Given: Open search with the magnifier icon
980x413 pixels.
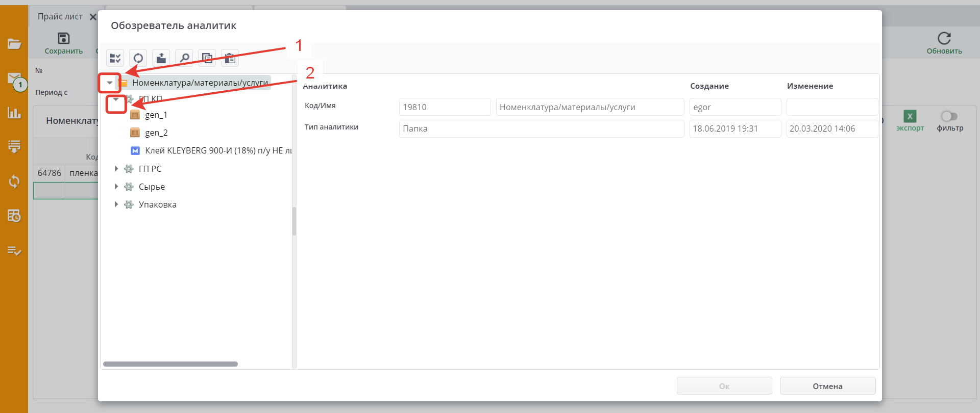Looking at the screenshot, I should 184,58.
